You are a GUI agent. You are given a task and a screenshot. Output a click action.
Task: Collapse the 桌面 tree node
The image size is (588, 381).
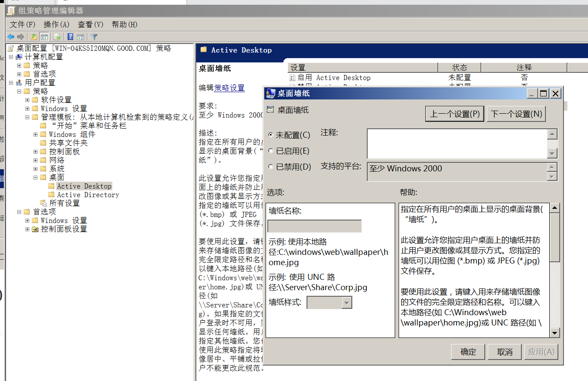pyautogui.click(x=35, y=177)
